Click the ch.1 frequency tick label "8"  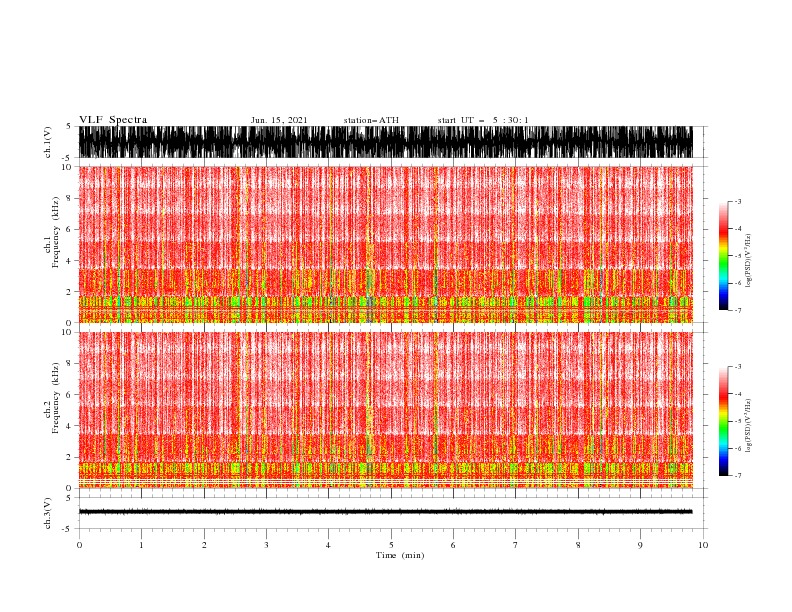tap(70, 198)
